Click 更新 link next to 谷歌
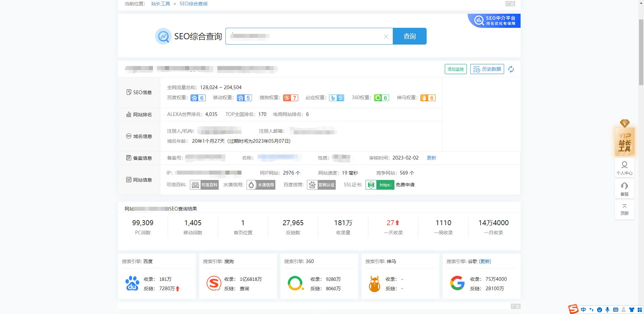The width and height of the screenshot is (644, 314). 485,261
